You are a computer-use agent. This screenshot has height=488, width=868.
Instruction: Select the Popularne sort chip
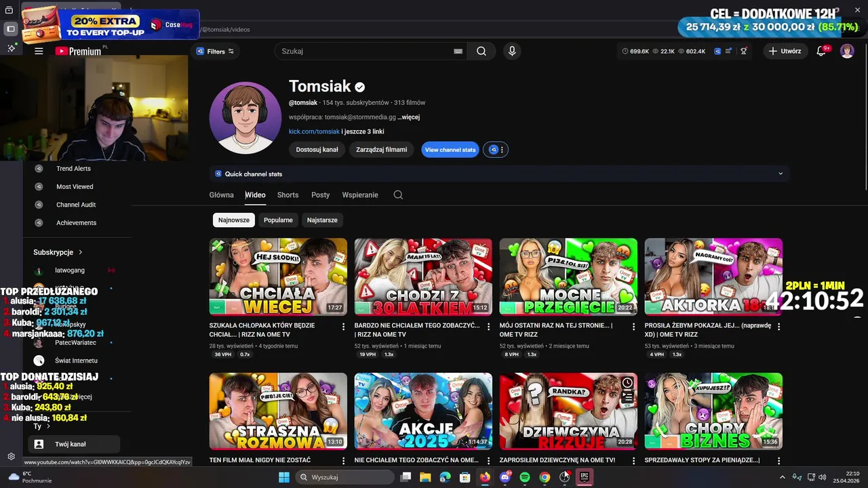pos(278,220)
